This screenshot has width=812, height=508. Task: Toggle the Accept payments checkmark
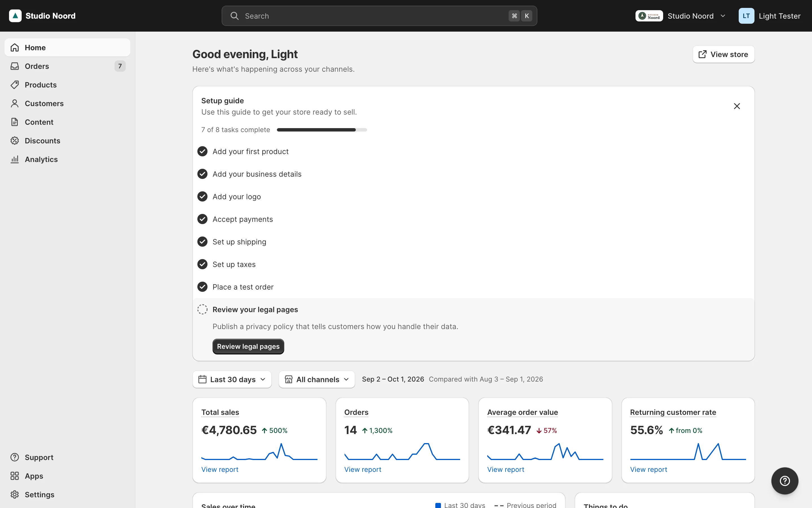(202, 219)
